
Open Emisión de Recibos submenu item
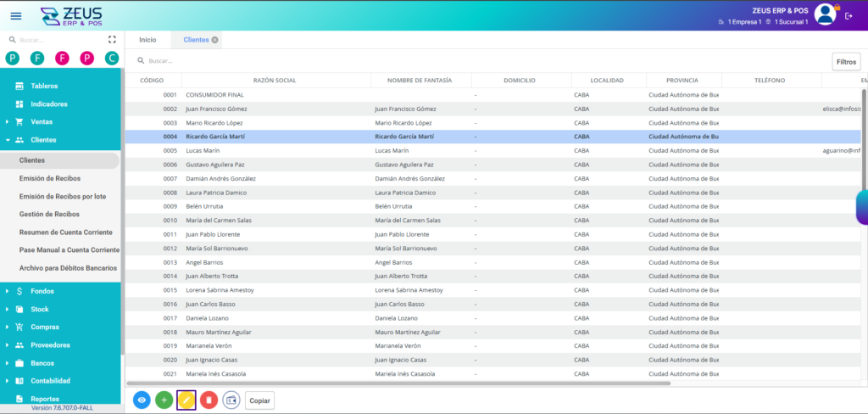click(61, 178)
